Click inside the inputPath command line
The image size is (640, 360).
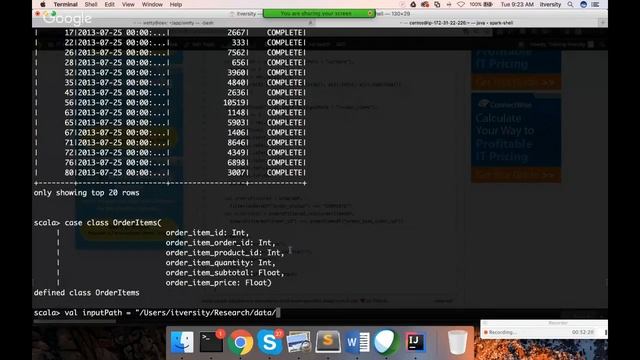click(x=156, y=313)
